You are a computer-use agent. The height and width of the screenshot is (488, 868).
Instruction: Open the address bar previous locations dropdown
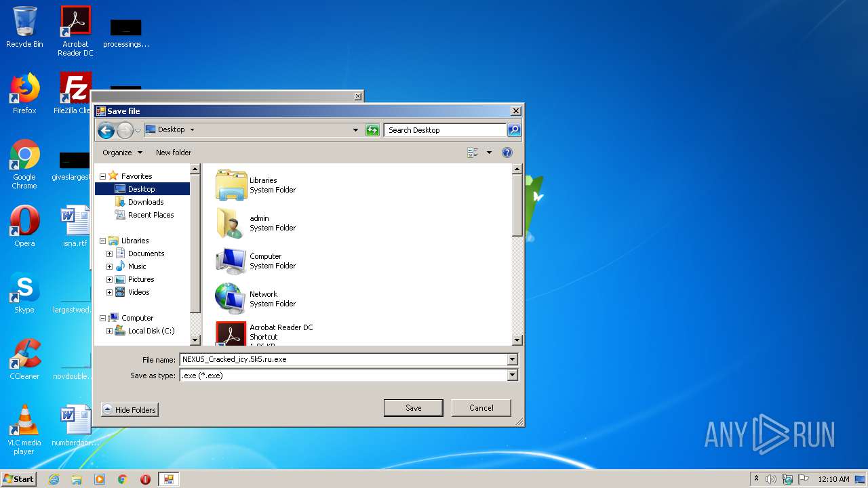(355, 130)
